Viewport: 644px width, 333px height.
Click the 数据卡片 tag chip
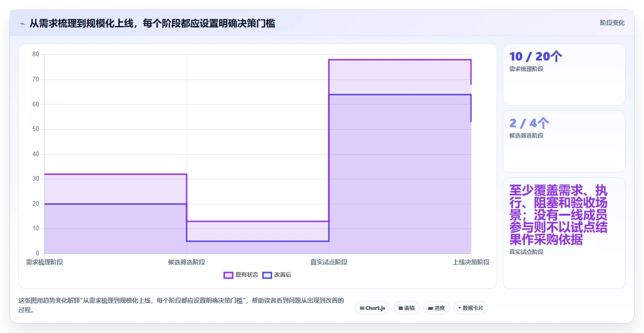[x=471, y=308]
